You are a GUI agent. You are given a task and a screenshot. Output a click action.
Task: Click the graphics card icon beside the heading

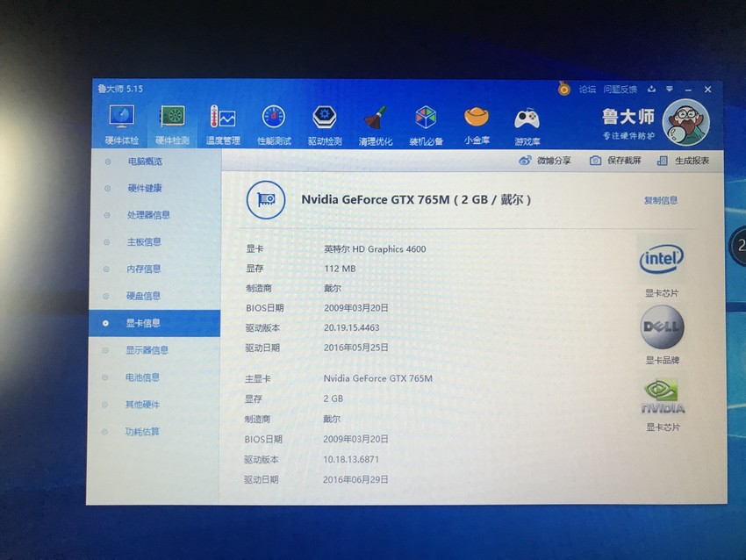[266, 200]
